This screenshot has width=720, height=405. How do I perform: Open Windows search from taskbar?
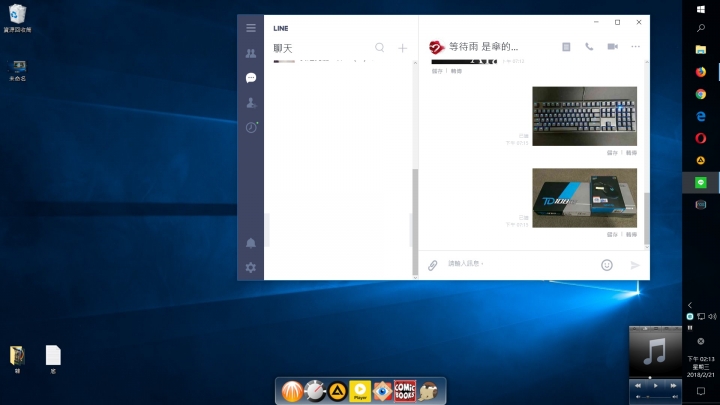point(701,28)
